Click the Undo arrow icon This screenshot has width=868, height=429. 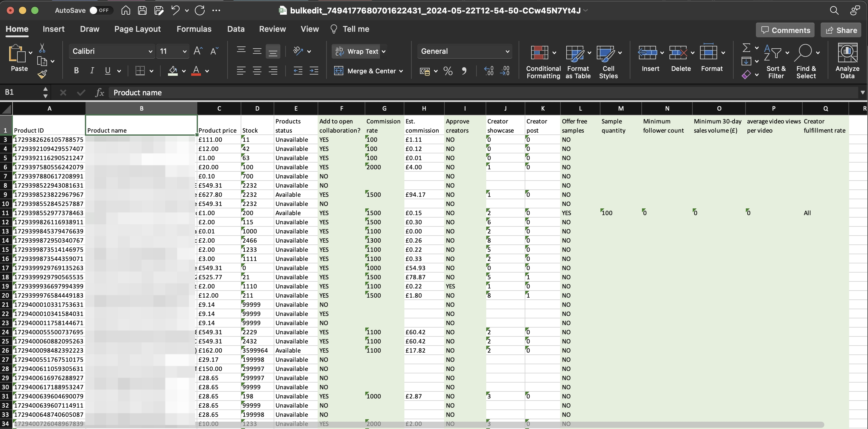tap(175, 10)
